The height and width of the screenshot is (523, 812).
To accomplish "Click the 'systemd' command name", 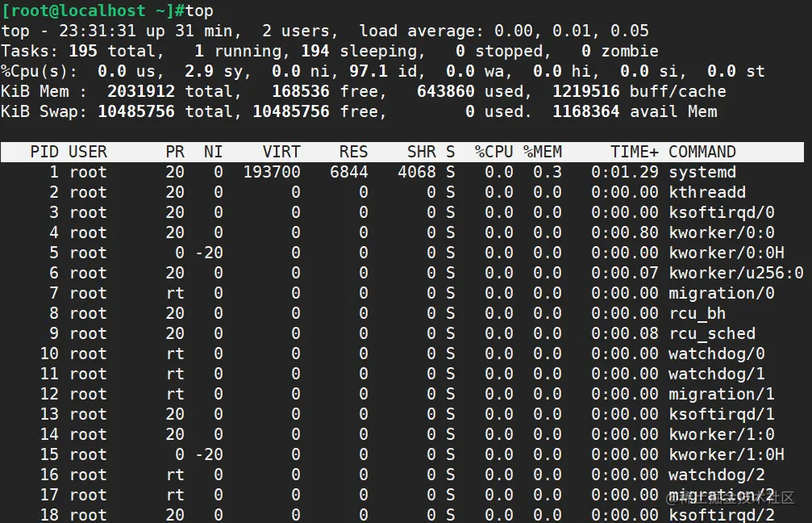I will [702, 172].
